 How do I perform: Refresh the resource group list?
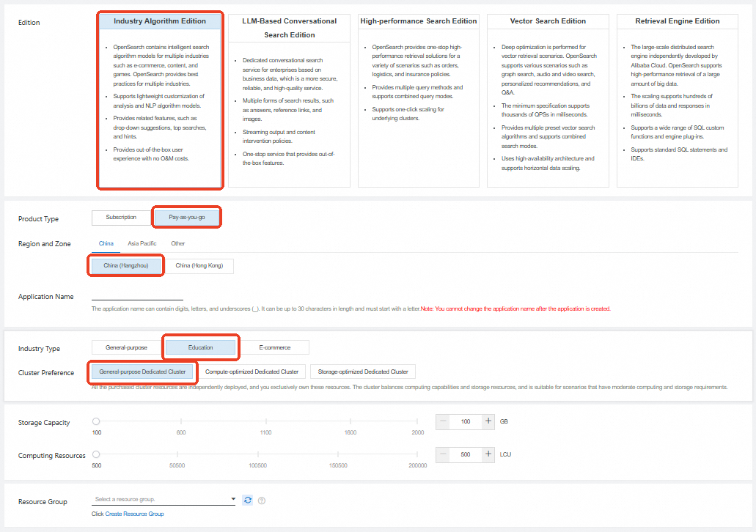tap(247, 500)
